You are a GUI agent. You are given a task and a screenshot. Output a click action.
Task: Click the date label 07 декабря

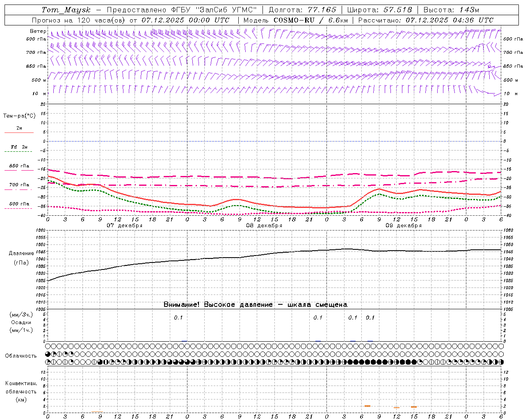(125, 226)
